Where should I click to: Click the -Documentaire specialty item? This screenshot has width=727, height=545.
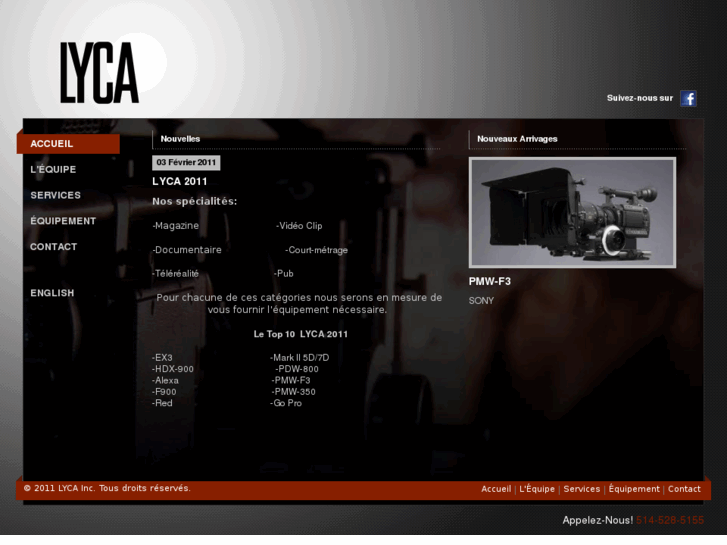(x=187, y=250)
